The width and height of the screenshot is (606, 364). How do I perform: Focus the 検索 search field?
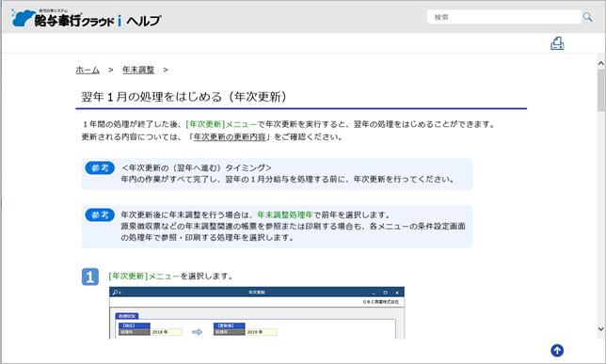tap(504, 17)
